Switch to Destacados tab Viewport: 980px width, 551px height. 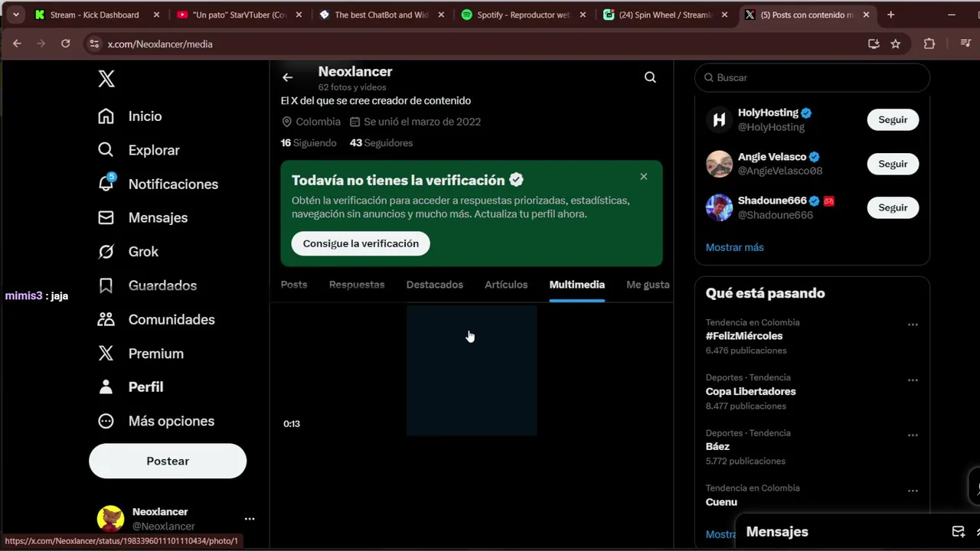[435, 285]
